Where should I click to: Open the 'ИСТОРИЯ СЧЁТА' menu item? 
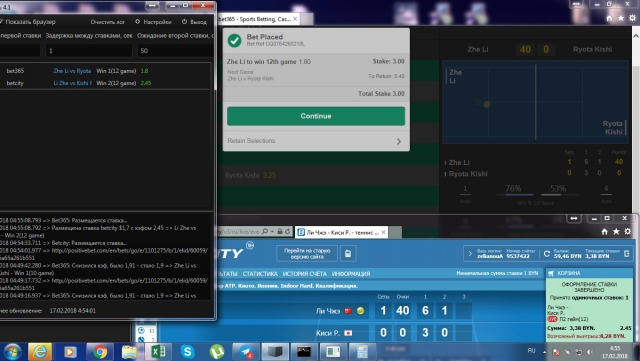click(304, 274)
